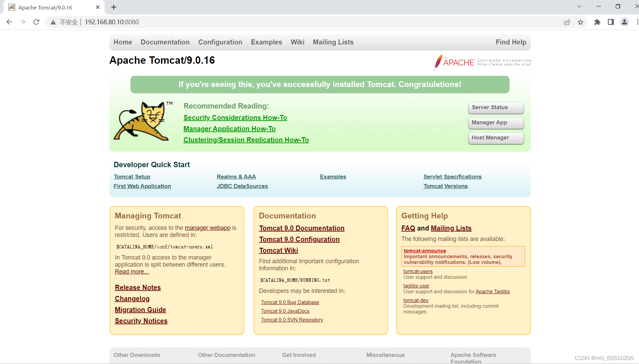The height and width of the screenshot is (364, 639).
Task: Open the Security Notices link
Action: pyautogui.click(x=141, y=321)
